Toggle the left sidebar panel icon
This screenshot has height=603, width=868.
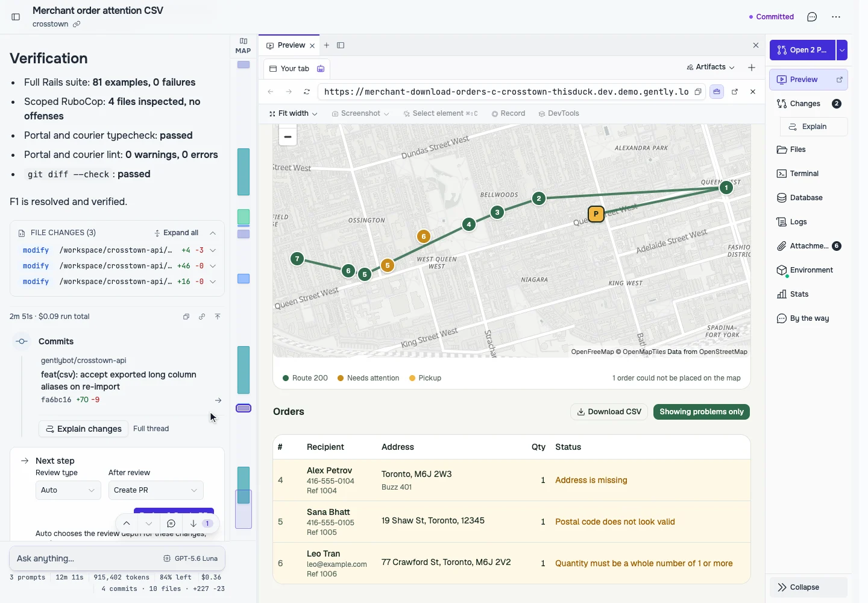tap(16, 17)
